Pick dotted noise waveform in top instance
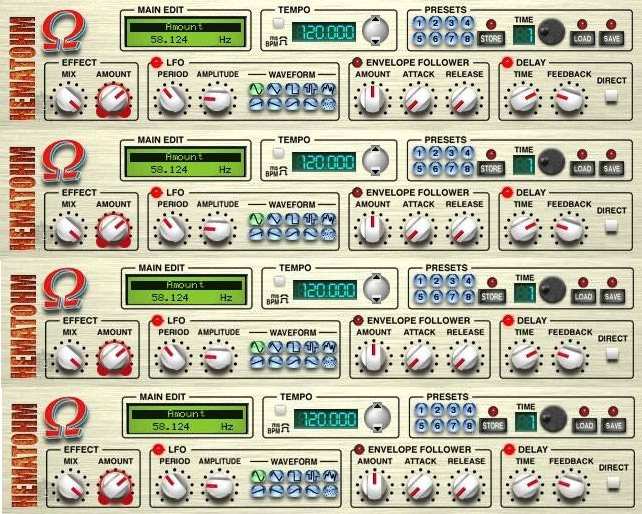This screenshot has width=642, height=514. pos(328,104)
